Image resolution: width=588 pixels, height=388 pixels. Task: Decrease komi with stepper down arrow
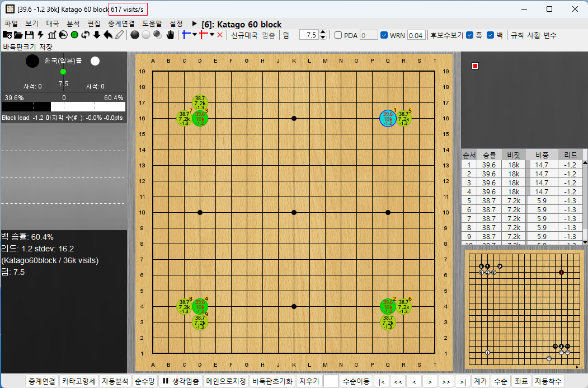[323, 38]
